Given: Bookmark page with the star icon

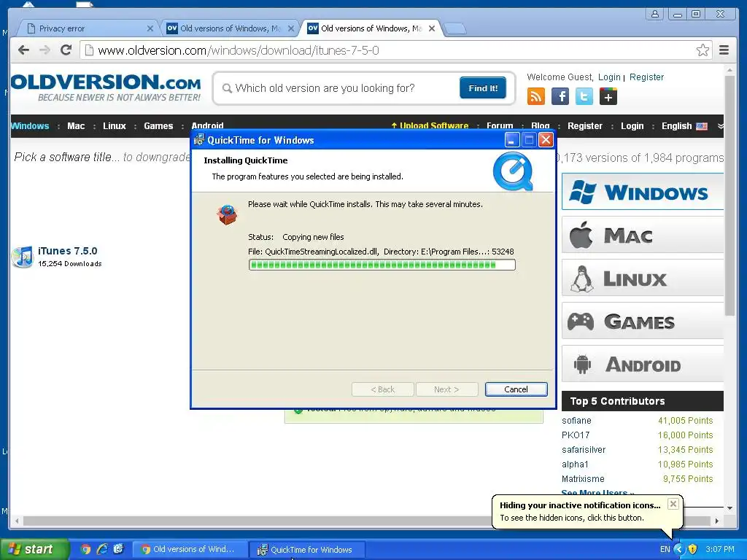Looking at the screenshot, I should (703, 50).
